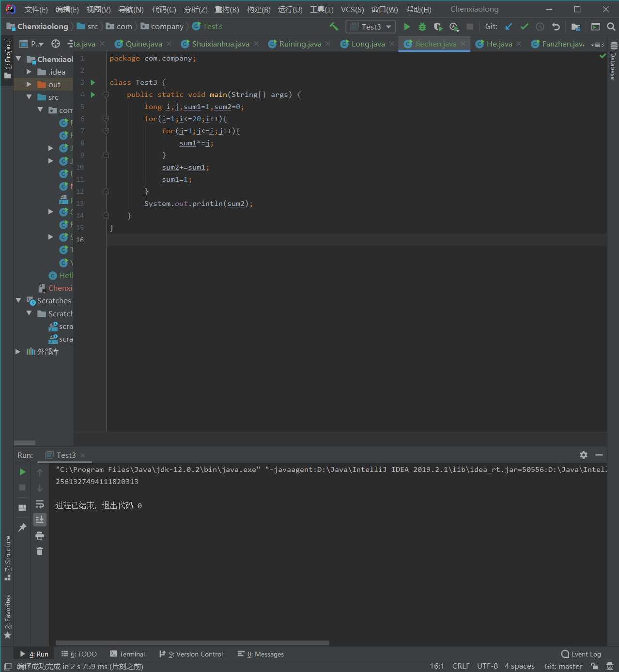Viewport: 619px width, 672px height.
Task: Rerun Test3 in the Run panel
Action: 22,472
